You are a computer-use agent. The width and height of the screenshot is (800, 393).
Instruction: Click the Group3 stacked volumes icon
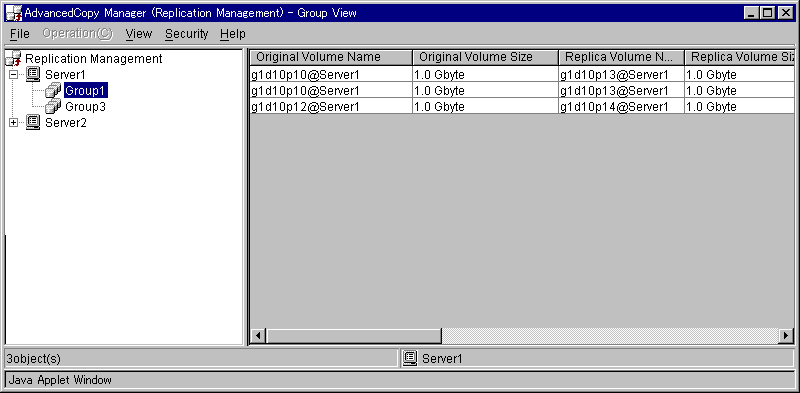pyautogui.click(x=53, y=107)
